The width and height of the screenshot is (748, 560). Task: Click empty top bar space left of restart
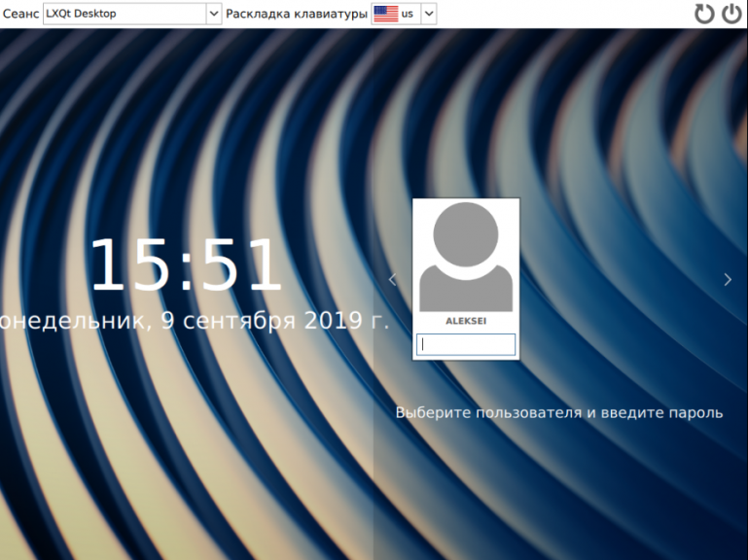[x=564, y=14]
